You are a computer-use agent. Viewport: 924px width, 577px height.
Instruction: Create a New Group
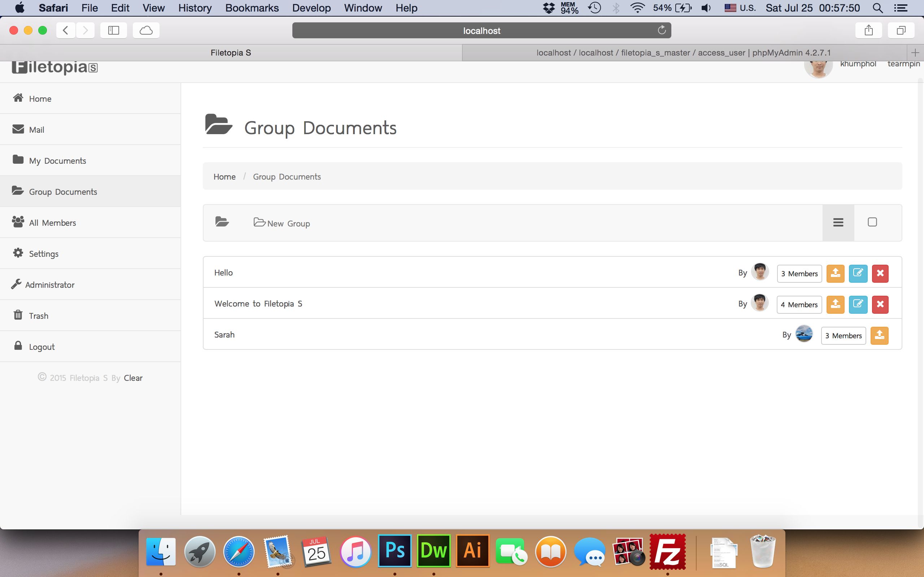282,223
